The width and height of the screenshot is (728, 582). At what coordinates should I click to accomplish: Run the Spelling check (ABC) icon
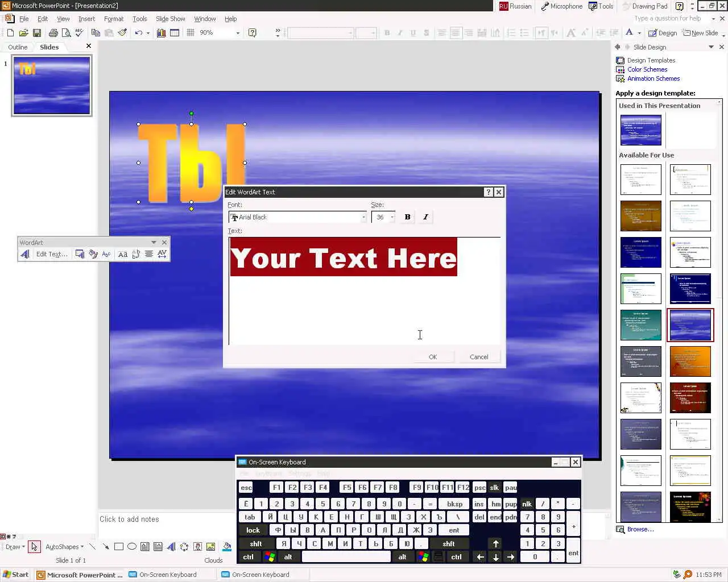coord(79,33)
